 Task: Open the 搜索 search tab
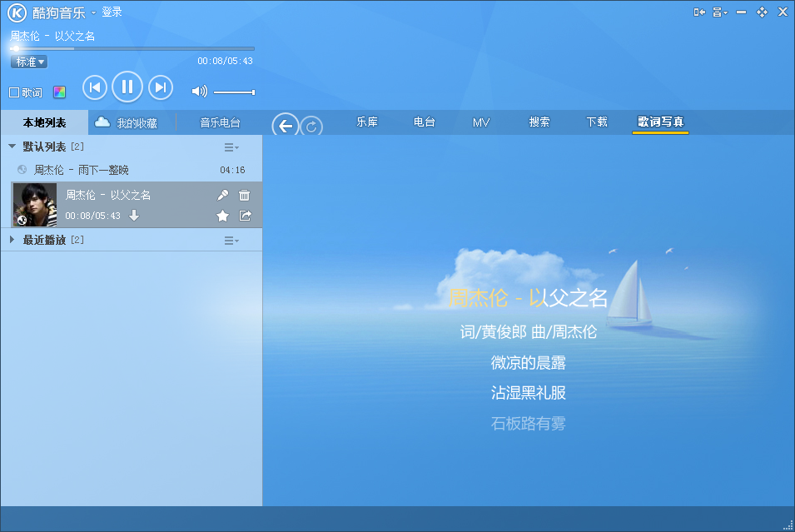click(x=539, y=122)
